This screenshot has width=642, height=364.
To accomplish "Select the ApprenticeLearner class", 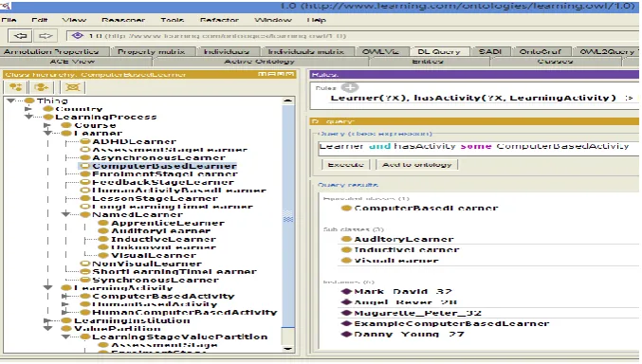I will 168,223.
